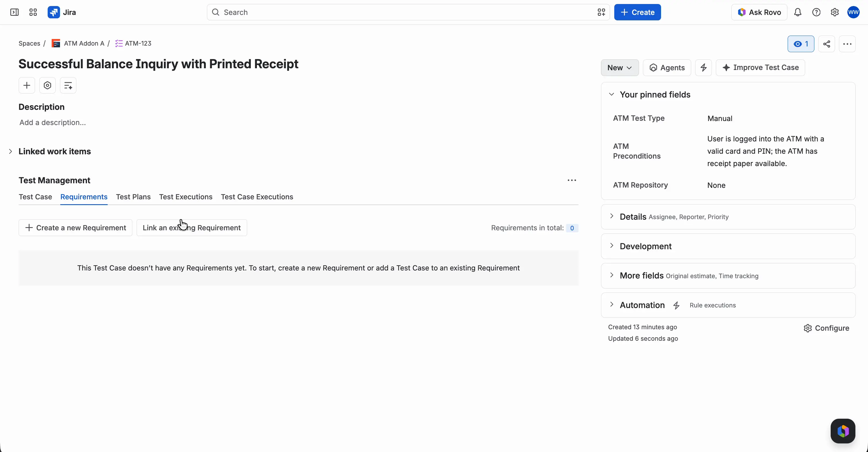This screenshot has height=452, width=868.
Task: Collapse Your pinned fields section
Action: [612, 95]
